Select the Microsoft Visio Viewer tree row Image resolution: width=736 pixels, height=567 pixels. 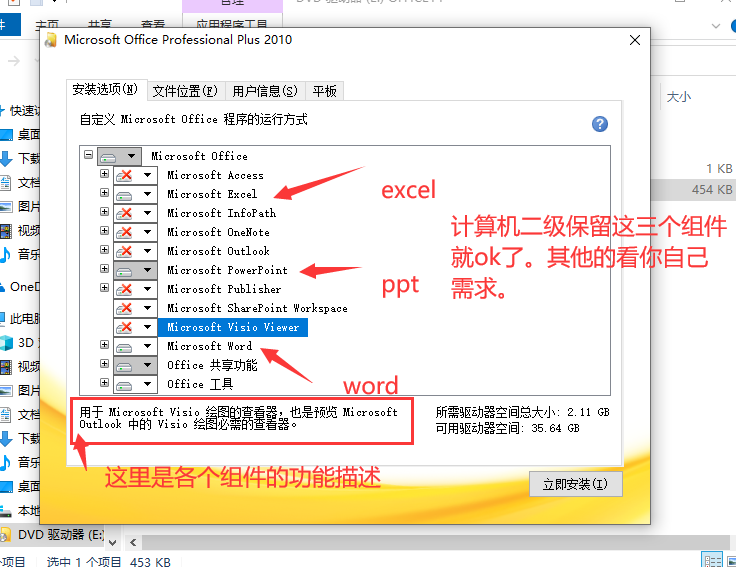(x=233, y=327)
